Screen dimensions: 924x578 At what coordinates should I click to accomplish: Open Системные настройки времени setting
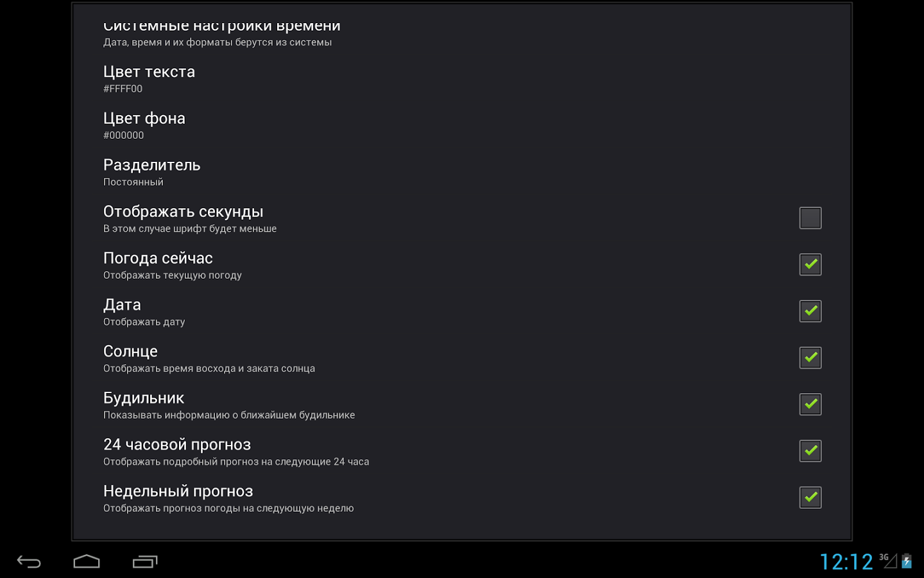(x=462, y=32)
